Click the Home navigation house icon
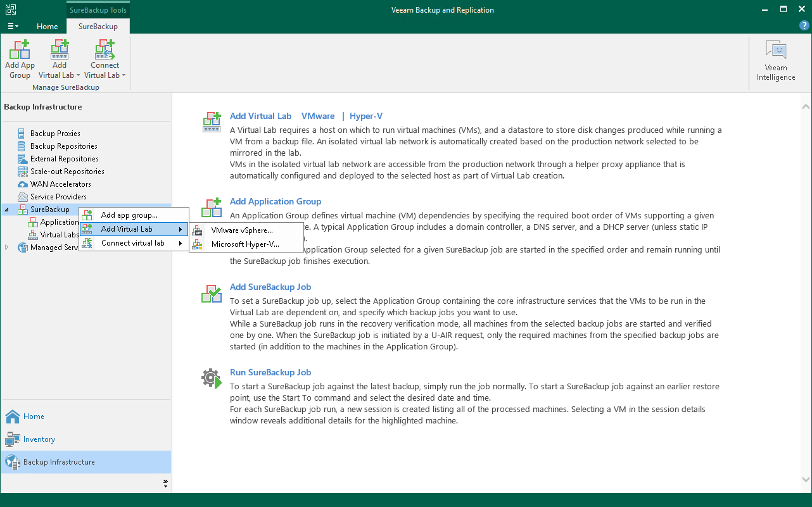This screenshot has height=507, width=812. (13, 416)
